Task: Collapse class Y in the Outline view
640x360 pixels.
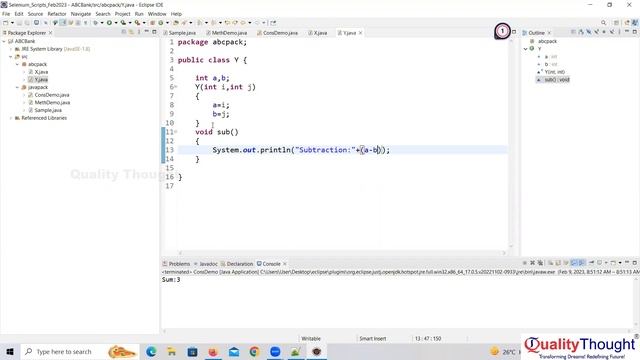Action: pyautogui.click(x=526, y=49)
